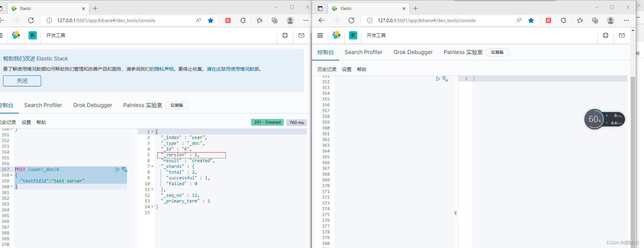
Task: Click profile avatar in left browser
Action: (290, 20)
